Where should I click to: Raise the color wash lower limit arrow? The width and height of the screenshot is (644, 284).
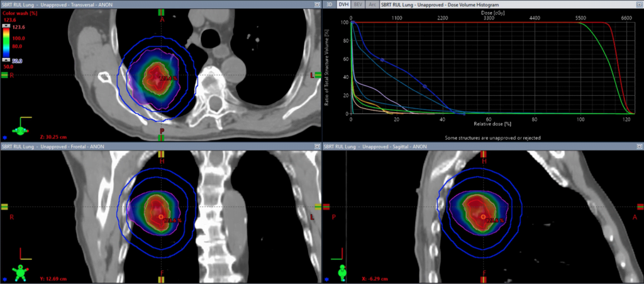click(7, 59)
